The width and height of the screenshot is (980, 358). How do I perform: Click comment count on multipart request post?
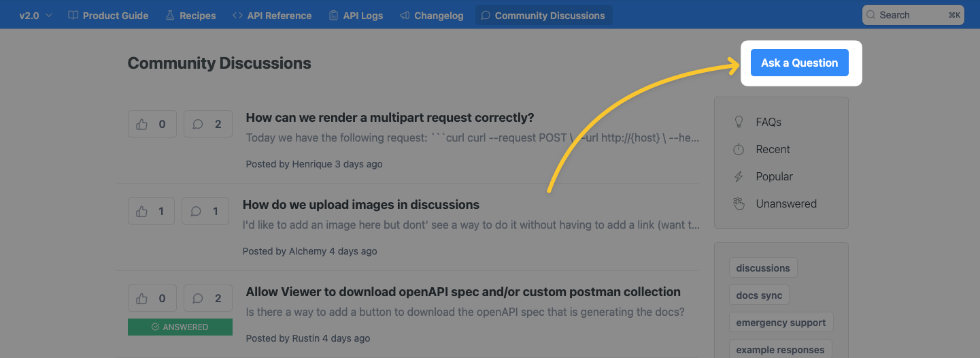[x=207, y=124]
